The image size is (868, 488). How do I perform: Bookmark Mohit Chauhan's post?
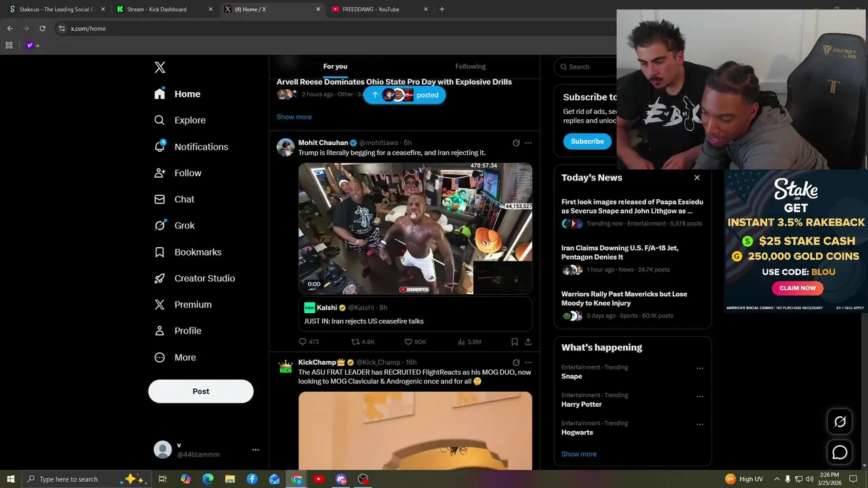click(514, 342)
